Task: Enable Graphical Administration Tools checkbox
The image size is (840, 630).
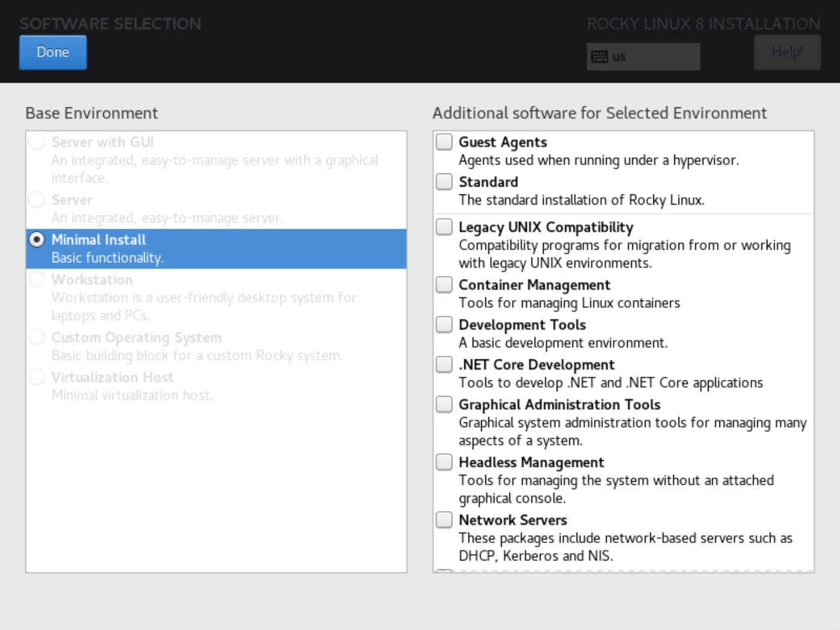Action: click(x=444, y=404)
